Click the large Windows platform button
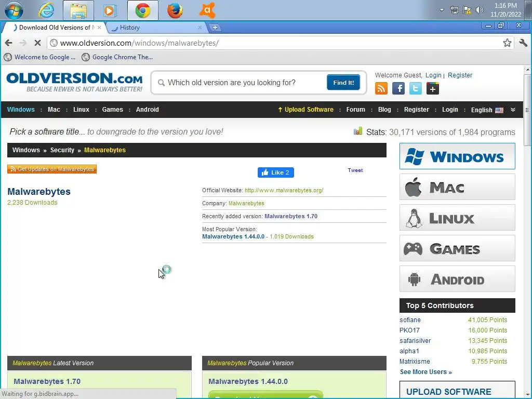532x399 pixels. point(457,156)
